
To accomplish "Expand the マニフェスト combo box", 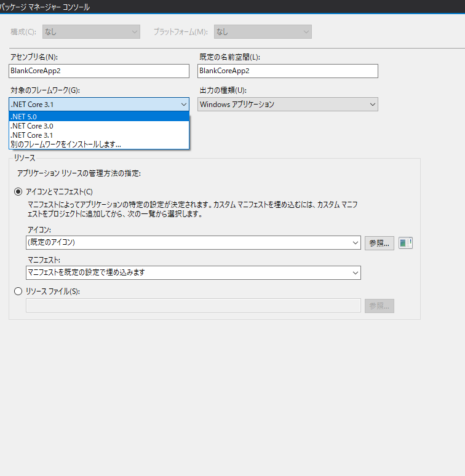I will coord(193,272).
